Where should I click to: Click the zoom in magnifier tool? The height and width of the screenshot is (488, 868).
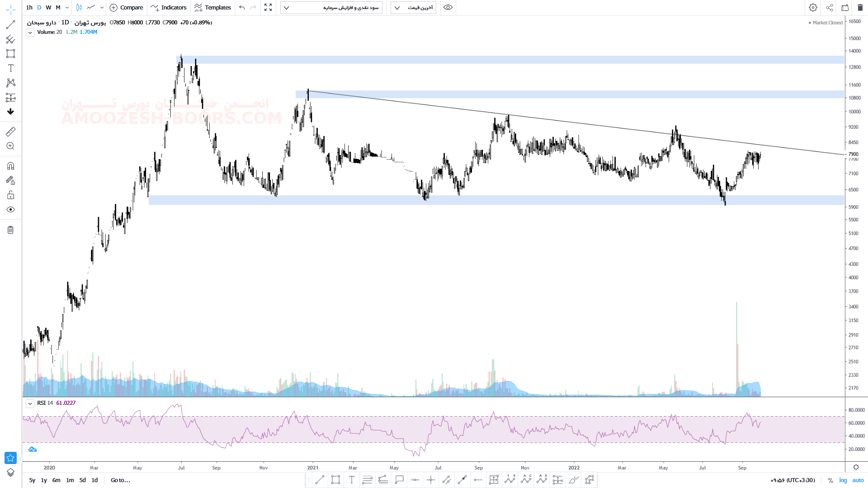pyautogui.click(x=10, y=146)
